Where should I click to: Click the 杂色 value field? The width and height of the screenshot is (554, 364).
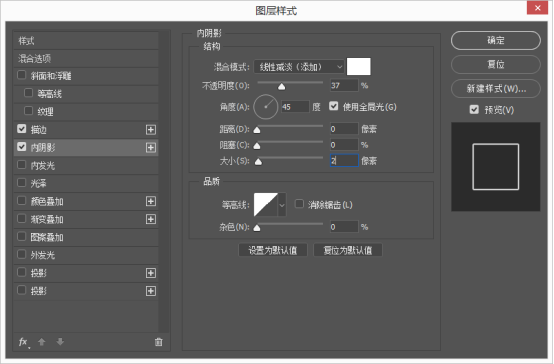tap(344, 227)
